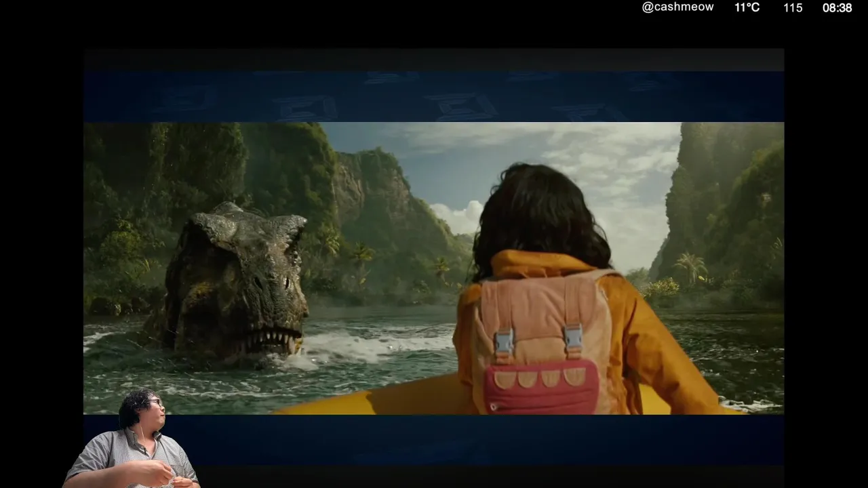Click the dinosaur movie video frame

tap(434, 268)
